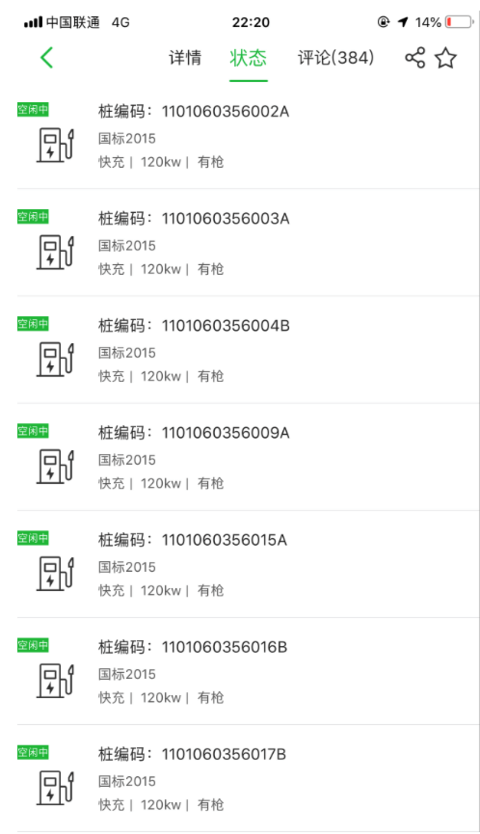Click charger icon for pile 1101060356016B
Viewport: 480px width, 834px height.
pyautogui.click(x=55, y=681)
